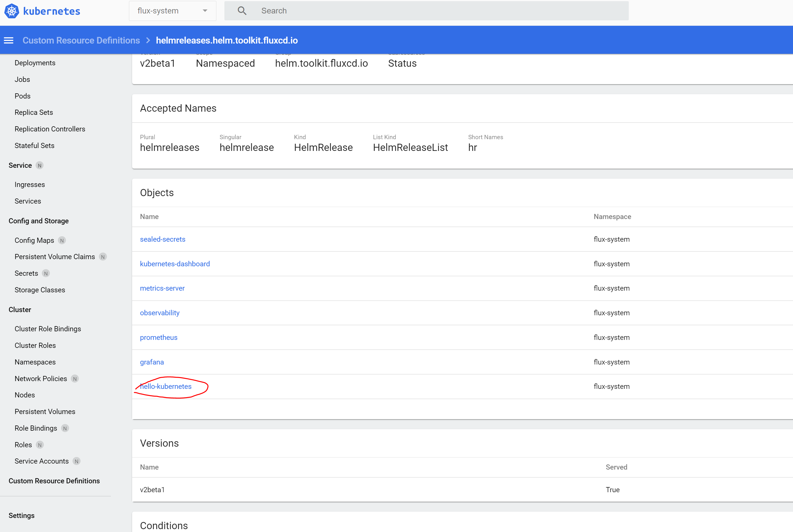
Task: Open Persistent Volumes in the sidebar
Action: [45, 411]
